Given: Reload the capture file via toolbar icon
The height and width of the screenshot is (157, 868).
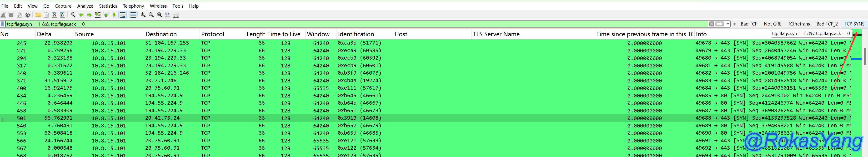Looking at the screenshot, I should [x=63, y=15].
